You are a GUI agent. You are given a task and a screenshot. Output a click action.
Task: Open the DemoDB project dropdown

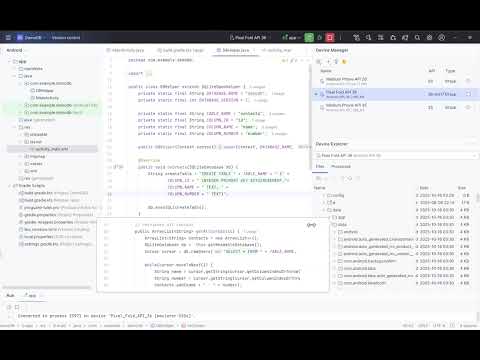coord(31,38)
